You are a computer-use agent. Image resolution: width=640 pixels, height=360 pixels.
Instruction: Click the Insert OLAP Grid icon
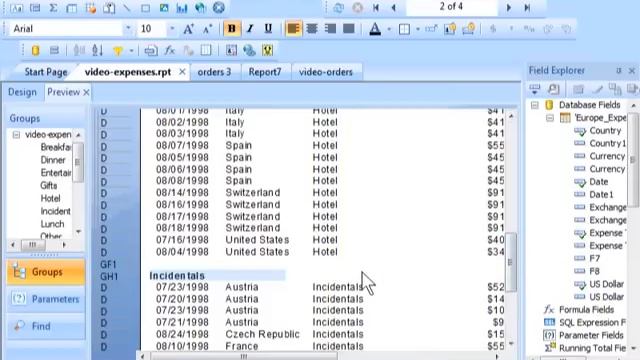click(91, 8)
